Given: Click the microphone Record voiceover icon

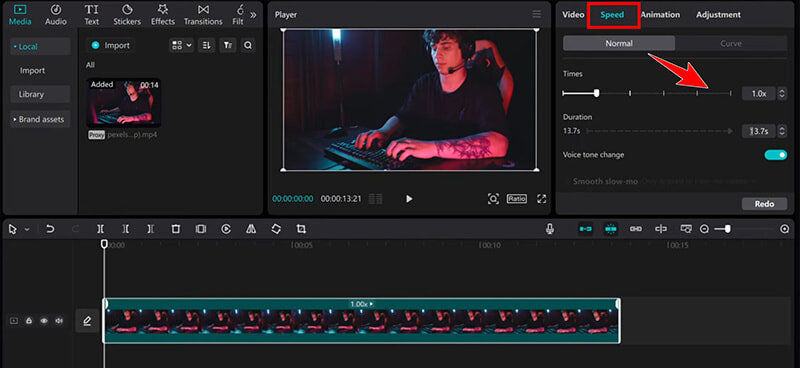Looking at the screenshot, I should [x=549, y=229].
